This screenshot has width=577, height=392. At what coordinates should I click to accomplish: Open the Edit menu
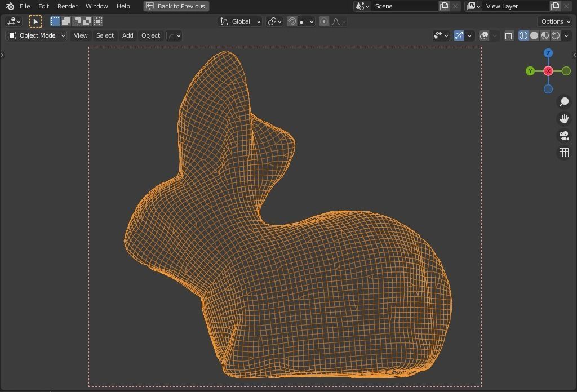tap(43, 6)
